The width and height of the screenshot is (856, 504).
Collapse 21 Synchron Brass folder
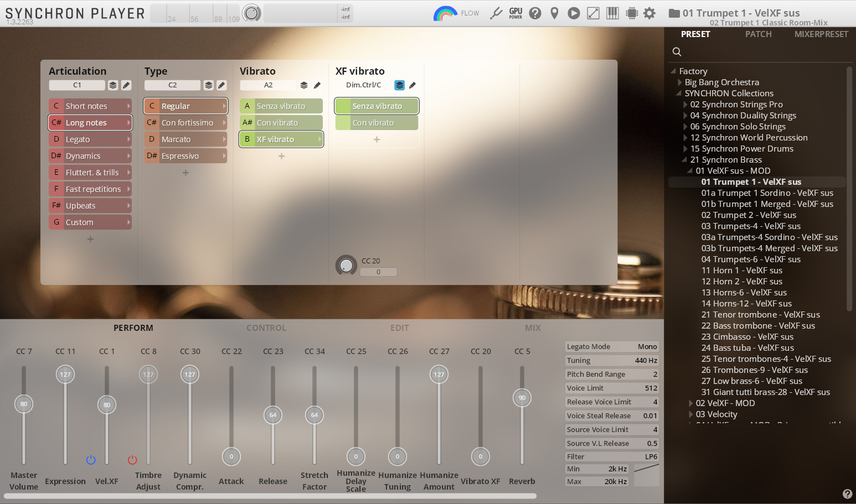[684, 159]
